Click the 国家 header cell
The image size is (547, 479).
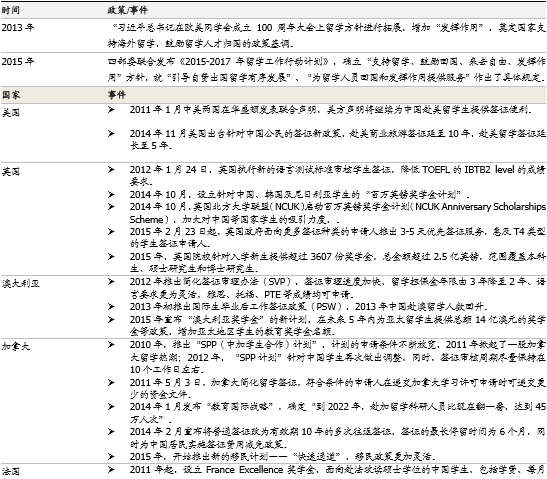[11, 95]
